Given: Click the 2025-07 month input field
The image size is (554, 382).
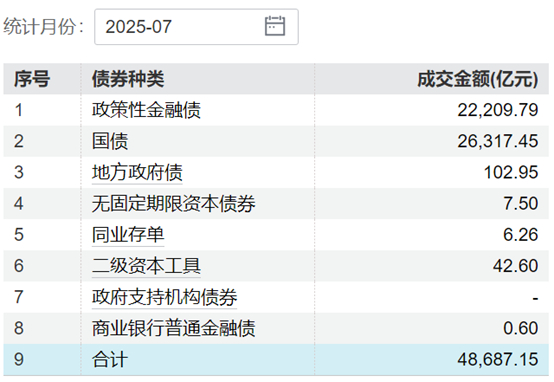Looking at the screenshot, I should [x=196, y=27].
